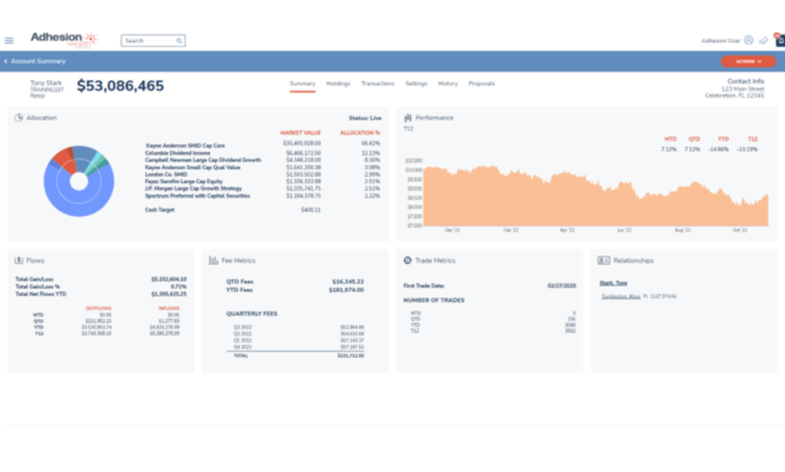Screen dimensions: 785x472
Task: Click the Performance chart panel icon
Action: tap(407, 118)
